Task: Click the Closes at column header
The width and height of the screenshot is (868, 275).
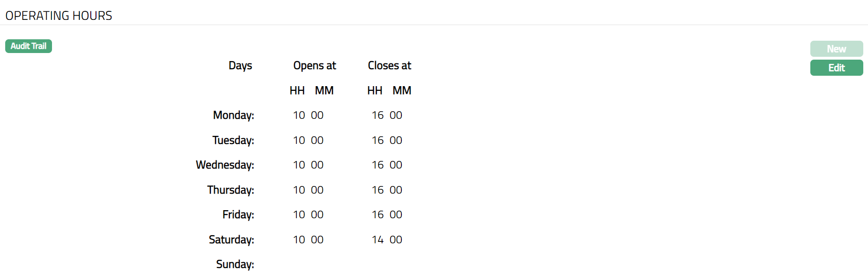Action: pos(389,65)
